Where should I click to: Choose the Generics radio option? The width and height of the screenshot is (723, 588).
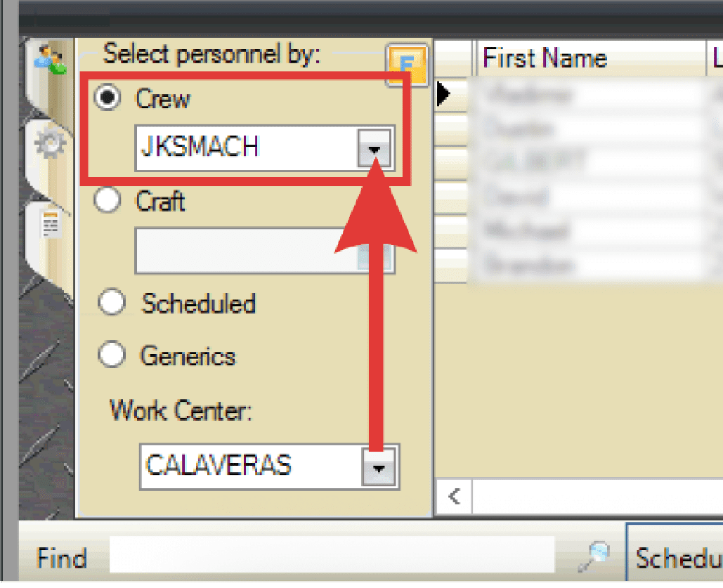click(112, 355)
